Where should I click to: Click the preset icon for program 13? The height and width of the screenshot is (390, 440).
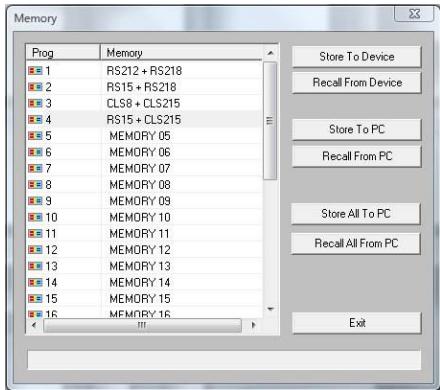(x=35, y=266)
